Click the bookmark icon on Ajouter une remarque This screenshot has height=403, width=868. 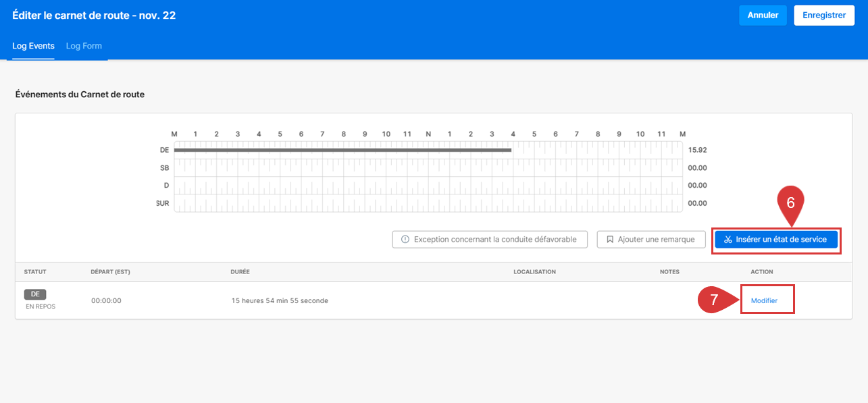(610, 240)
